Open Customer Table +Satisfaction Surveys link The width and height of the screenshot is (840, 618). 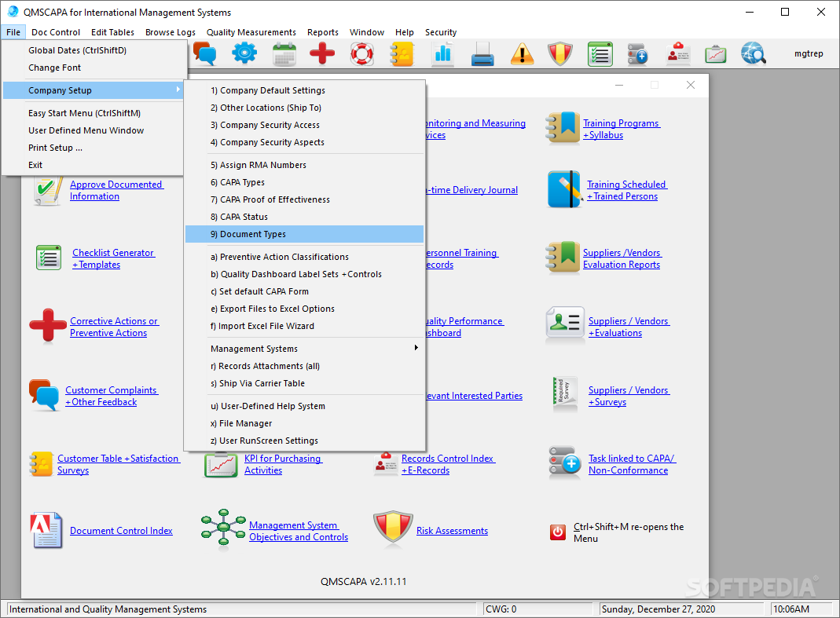pos(119,464)
